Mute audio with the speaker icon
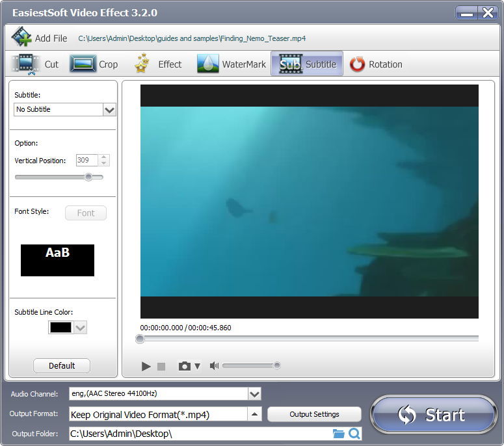 point(214,365)
